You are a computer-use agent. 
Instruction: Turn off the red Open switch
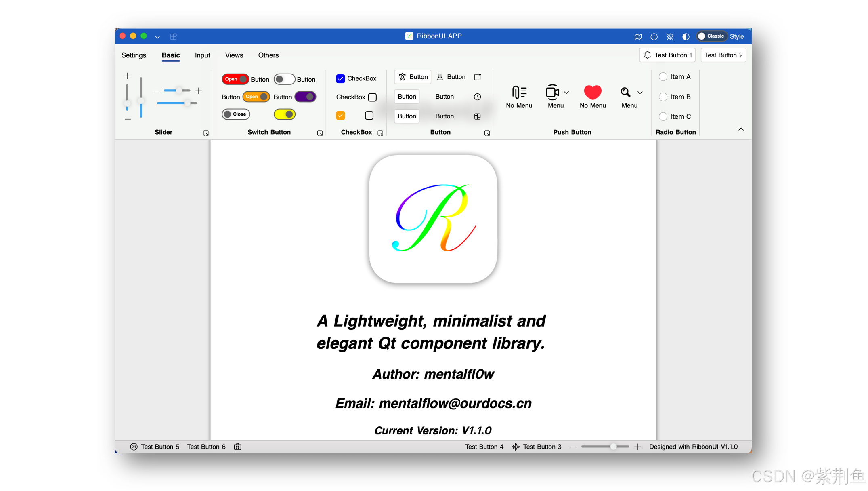tap(235, 79)
